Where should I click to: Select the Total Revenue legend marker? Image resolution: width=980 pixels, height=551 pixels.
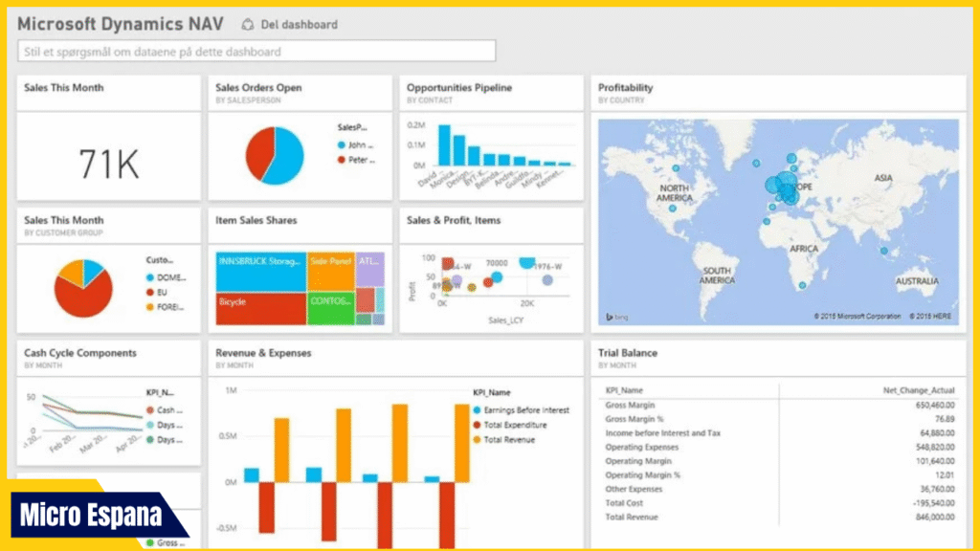(x=476, y=439)
